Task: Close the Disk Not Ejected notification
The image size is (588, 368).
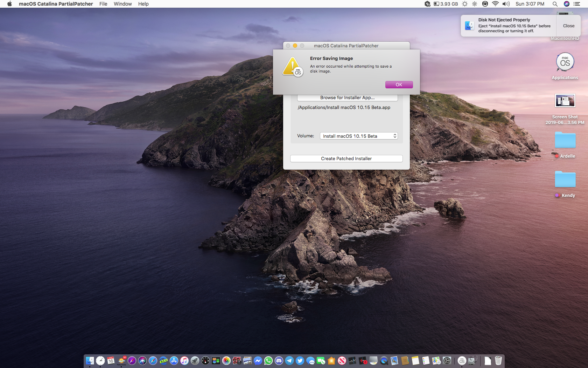Action: (x=568, y=26)
